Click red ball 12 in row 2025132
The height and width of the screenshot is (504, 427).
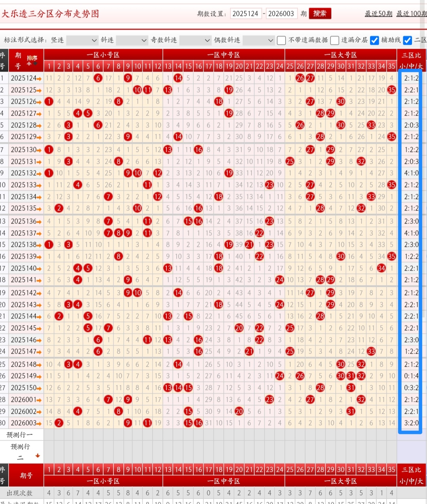click(x=158, y=173)
